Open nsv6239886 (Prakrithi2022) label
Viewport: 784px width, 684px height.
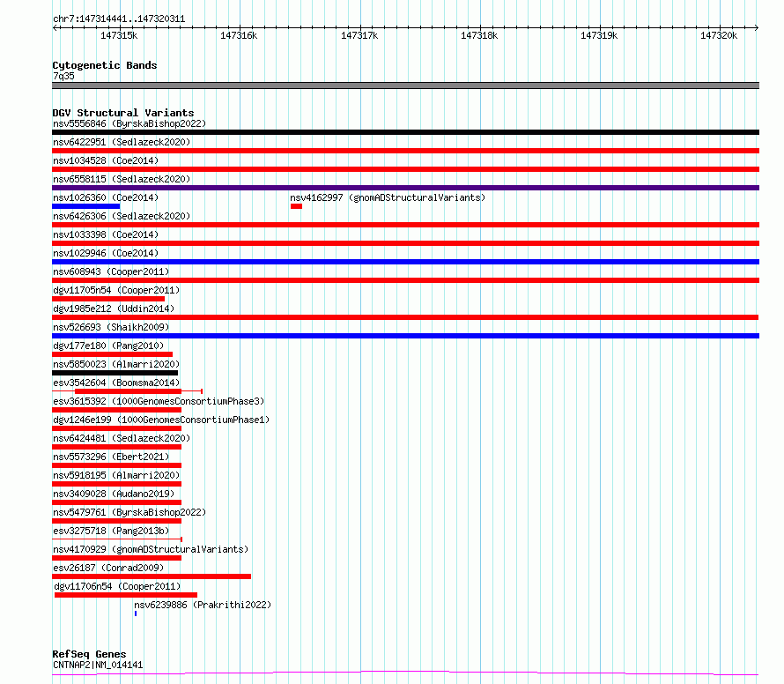[x=203, y=605]
